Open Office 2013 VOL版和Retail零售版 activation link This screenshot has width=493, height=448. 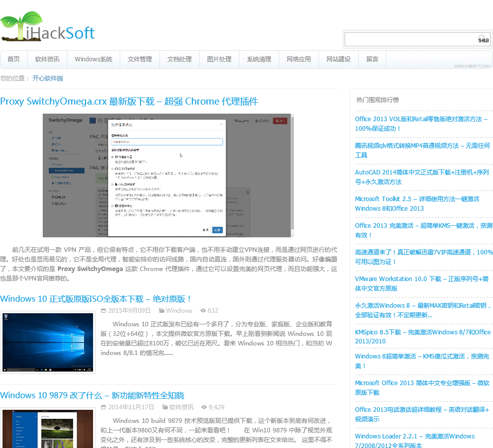point(421,124)
